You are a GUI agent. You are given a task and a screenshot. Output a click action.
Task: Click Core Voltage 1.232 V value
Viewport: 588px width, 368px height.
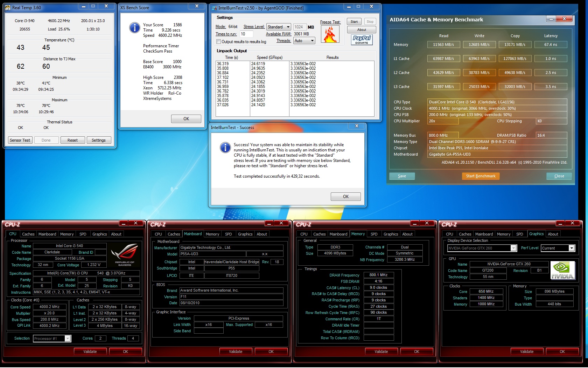[94, 265]
